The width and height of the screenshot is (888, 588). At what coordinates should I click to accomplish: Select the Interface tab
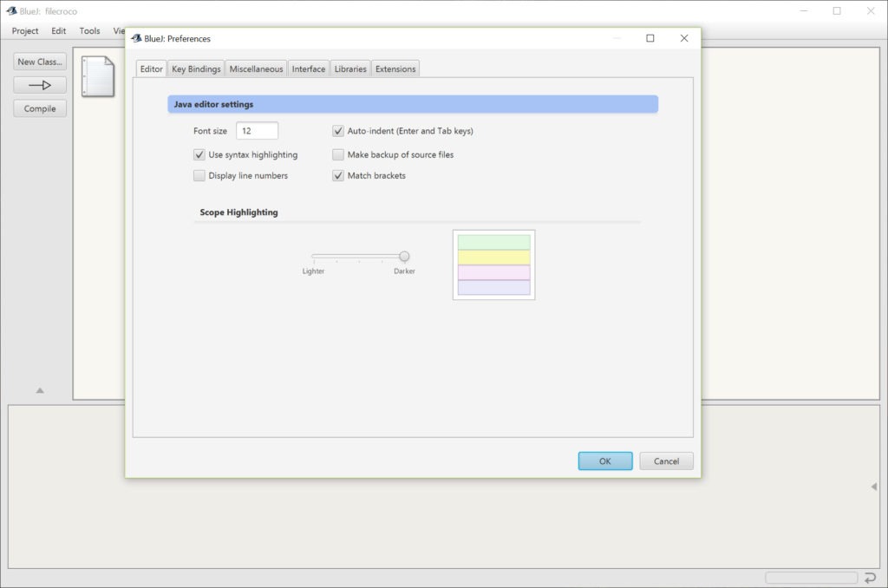pyautogui.click(x=309, y=69)
